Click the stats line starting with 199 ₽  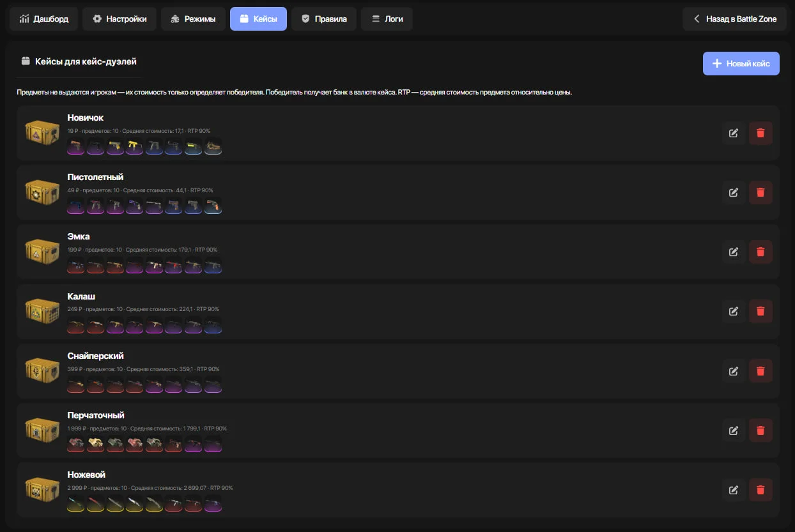(143, 250)
